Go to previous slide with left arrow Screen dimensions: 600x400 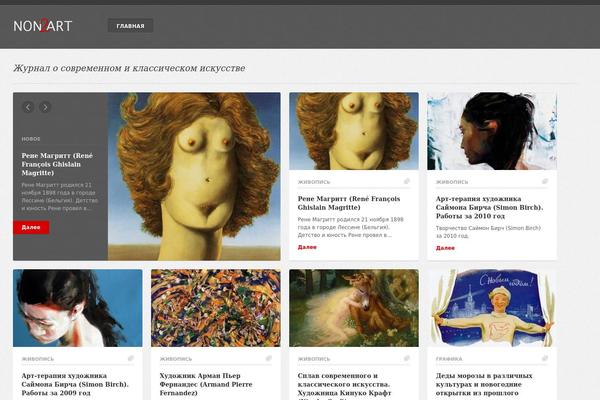click(28, 108)
